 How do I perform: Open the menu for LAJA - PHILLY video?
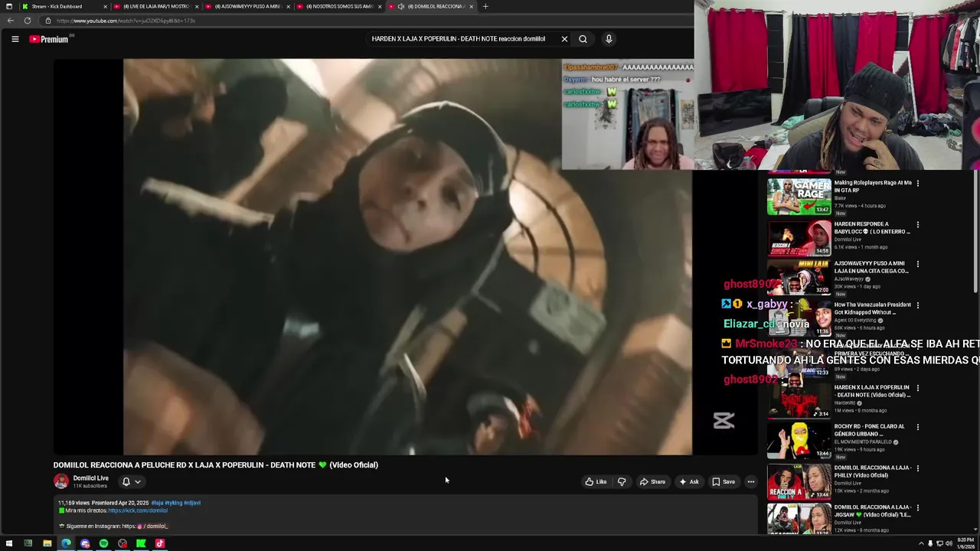[x=918, y=468]
